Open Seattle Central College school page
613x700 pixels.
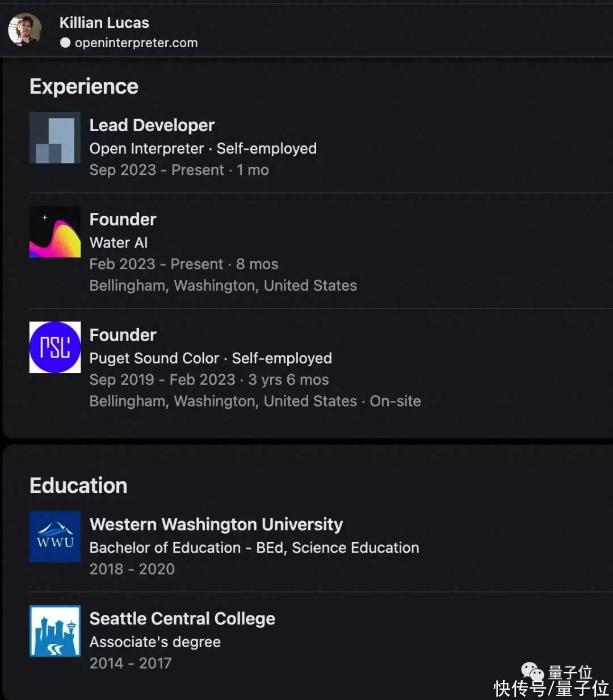pyautogui.click(x=182, y=619)
